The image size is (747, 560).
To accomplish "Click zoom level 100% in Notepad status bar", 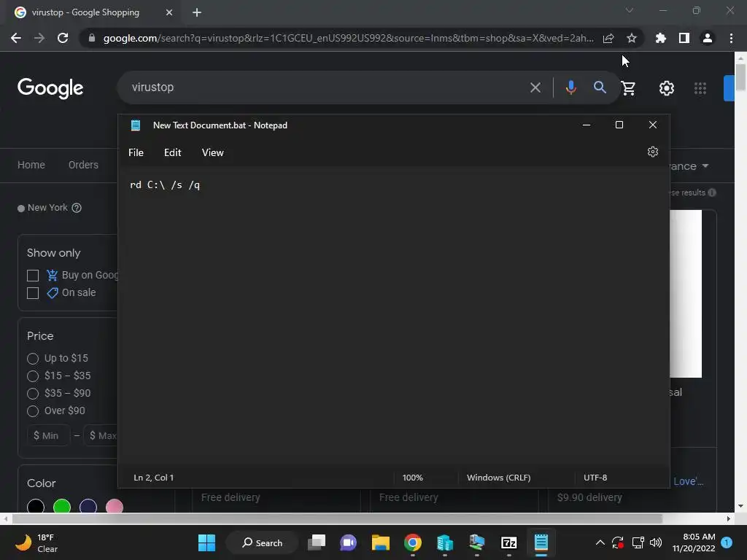I will click(413, 477).
